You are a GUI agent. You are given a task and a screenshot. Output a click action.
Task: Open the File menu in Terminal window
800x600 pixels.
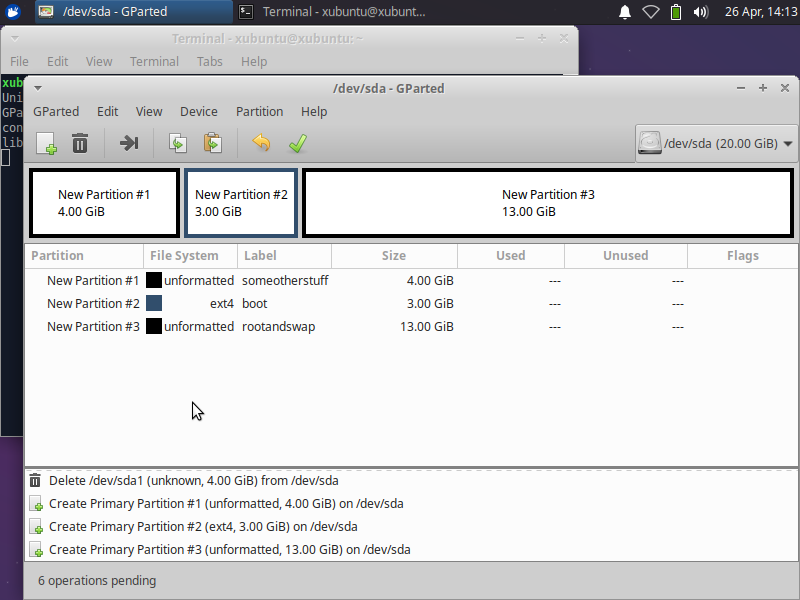(x=19, y=62)
